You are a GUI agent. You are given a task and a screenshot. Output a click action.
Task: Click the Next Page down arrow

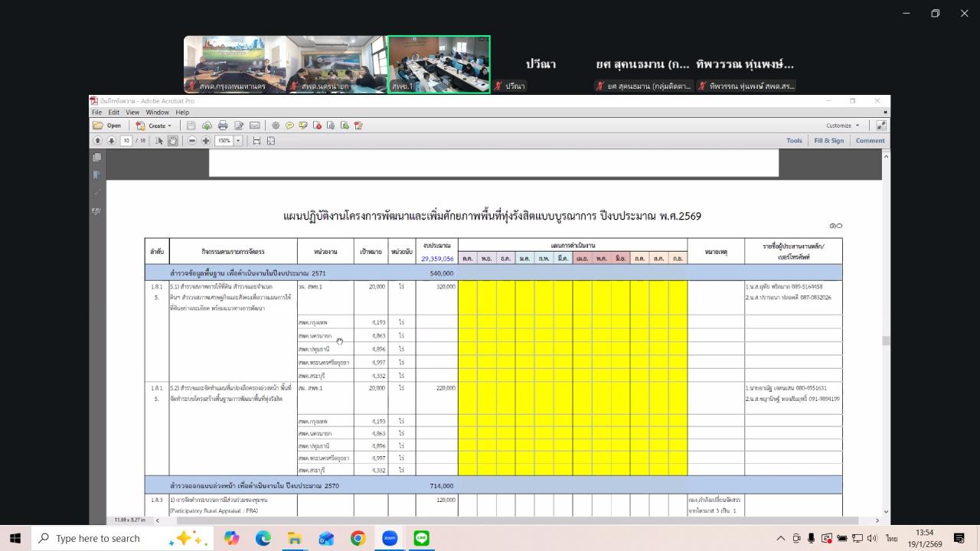[111, 140]
